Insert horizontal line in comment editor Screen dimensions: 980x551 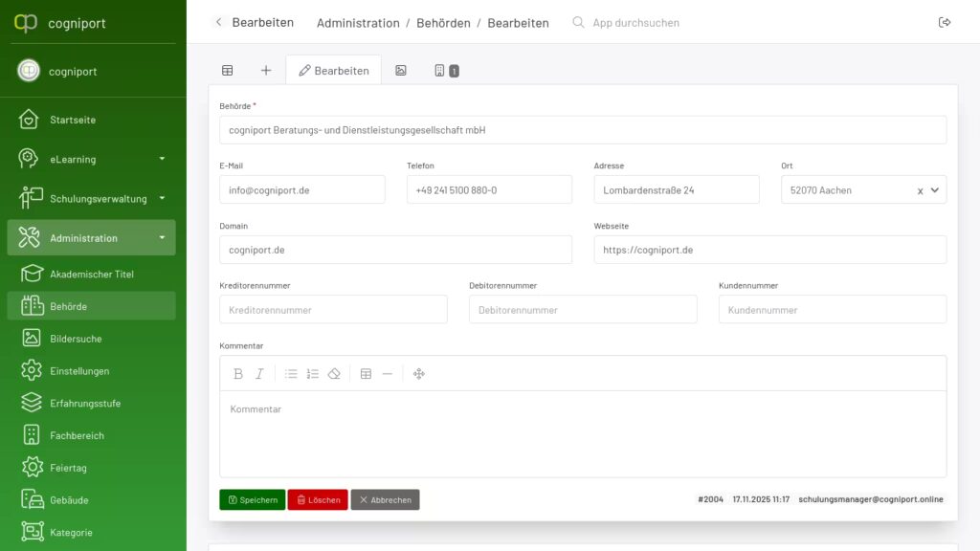pos(387,374)
